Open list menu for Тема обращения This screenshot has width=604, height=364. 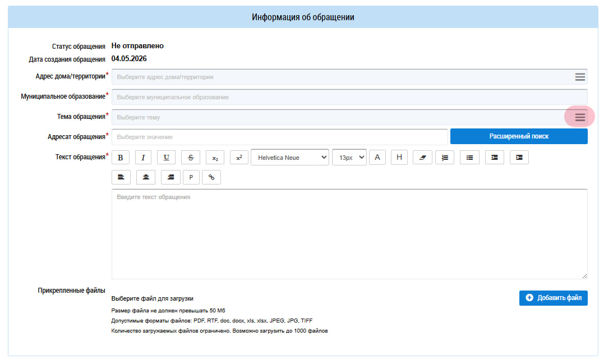tap(580, 117)
